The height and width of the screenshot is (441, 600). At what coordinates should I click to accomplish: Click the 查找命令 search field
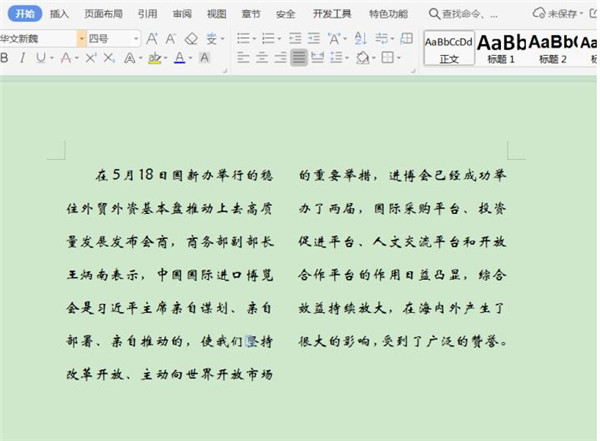pyautogui.click(x=468, y=14)
